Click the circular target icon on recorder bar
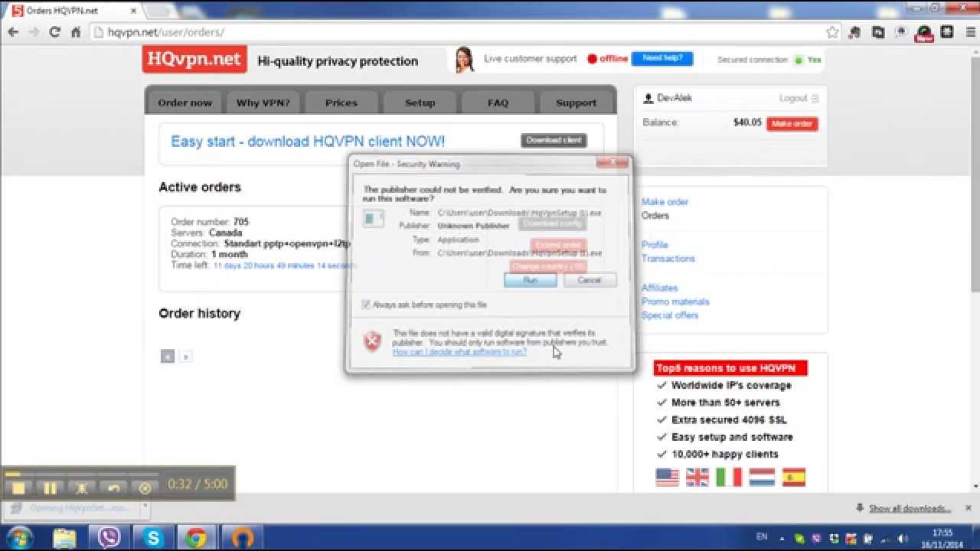The image size is (980, 551). 145,488
